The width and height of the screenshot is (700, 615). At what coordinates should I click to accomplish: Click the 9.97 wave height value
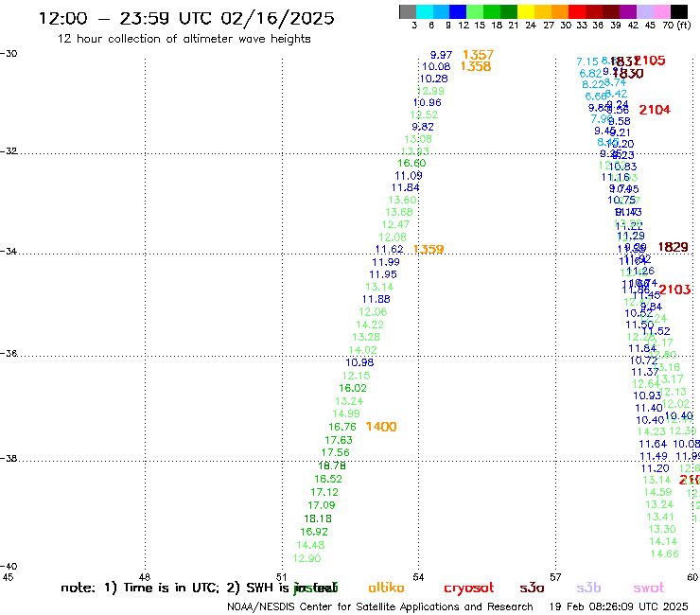pos(441,55)
